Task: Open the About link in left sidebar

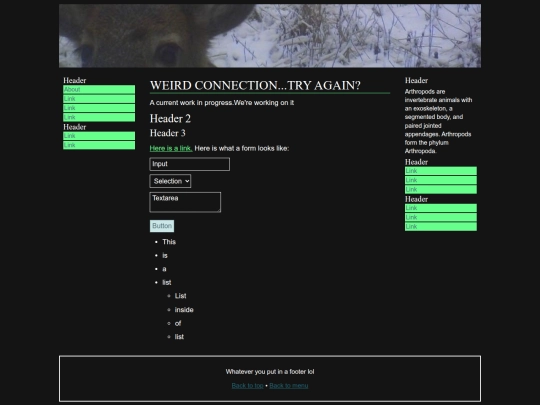Action: (x=99, y=90)
